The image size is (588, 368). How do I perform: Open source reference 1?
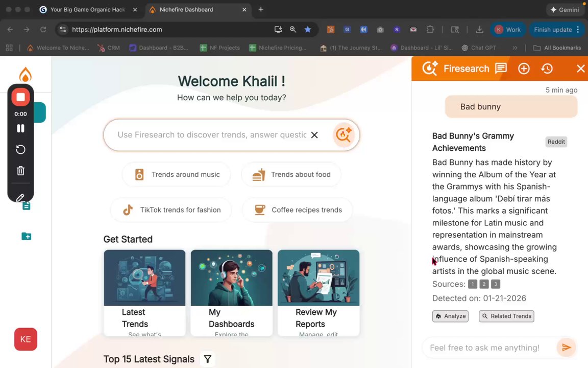coord(473,284)
